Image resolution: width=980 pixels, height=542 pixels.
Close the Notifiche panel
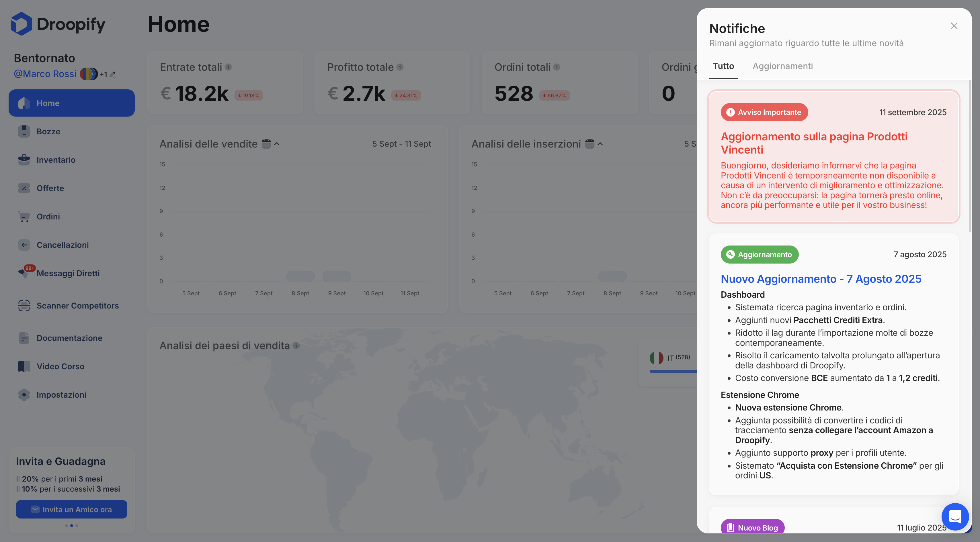pos(954,26)
